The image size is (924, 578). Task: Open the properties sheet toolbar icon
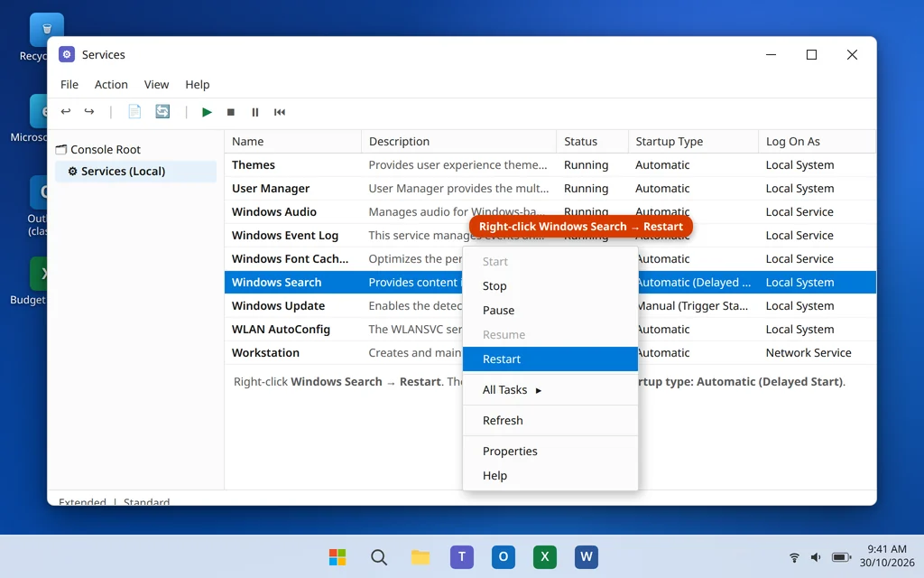pyautogui.click(x=134, y=111)
